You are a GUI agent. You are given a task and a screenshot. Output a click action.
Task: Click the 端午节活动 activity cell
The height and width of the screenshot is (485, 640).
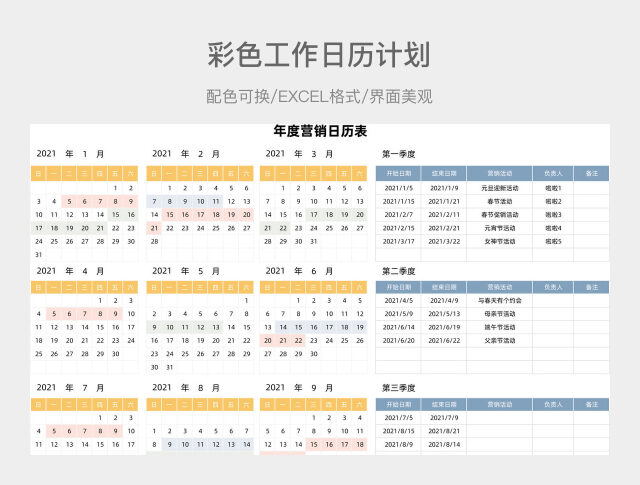(x=500, y=327)
